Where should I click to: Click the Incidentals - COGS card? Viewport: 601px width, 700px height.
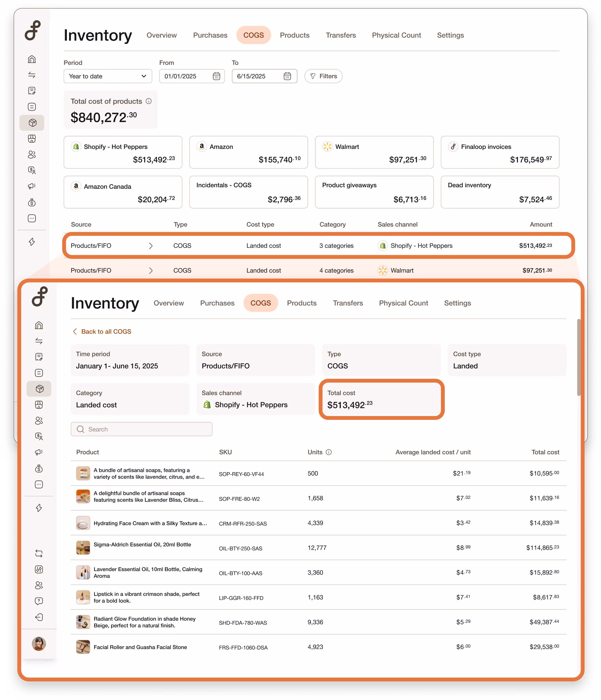point(249,192)
